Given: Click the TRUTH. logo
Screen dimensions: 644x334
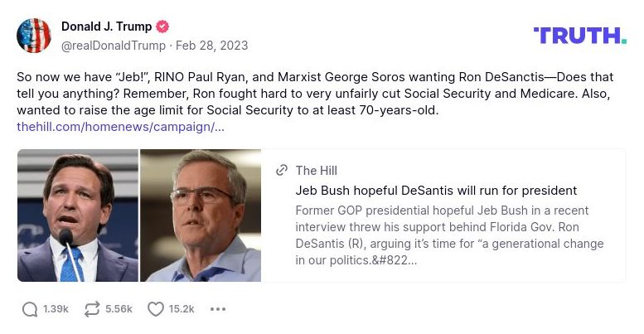Looking at the screenshot, I should tap(579, 35).
